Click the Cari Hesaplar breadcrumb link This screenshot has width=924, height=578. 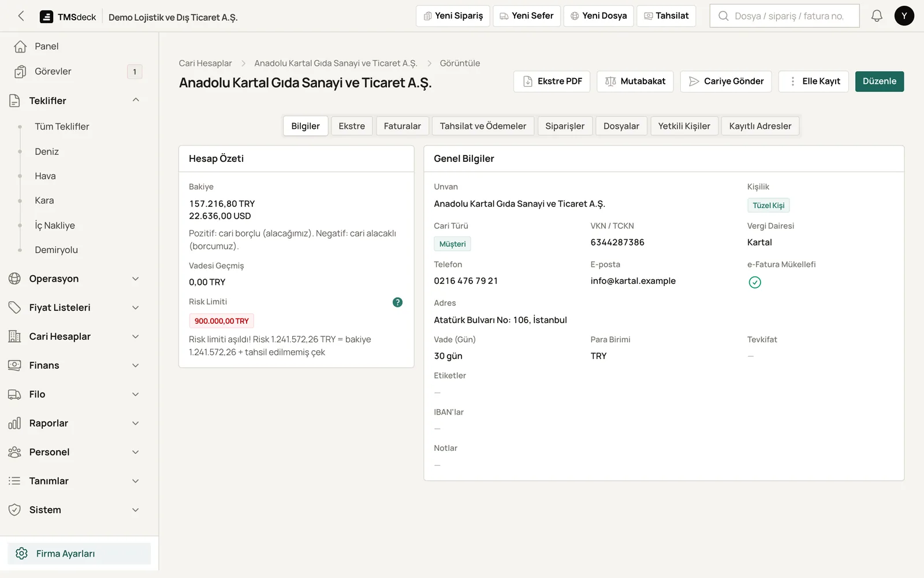click(205, 64)
